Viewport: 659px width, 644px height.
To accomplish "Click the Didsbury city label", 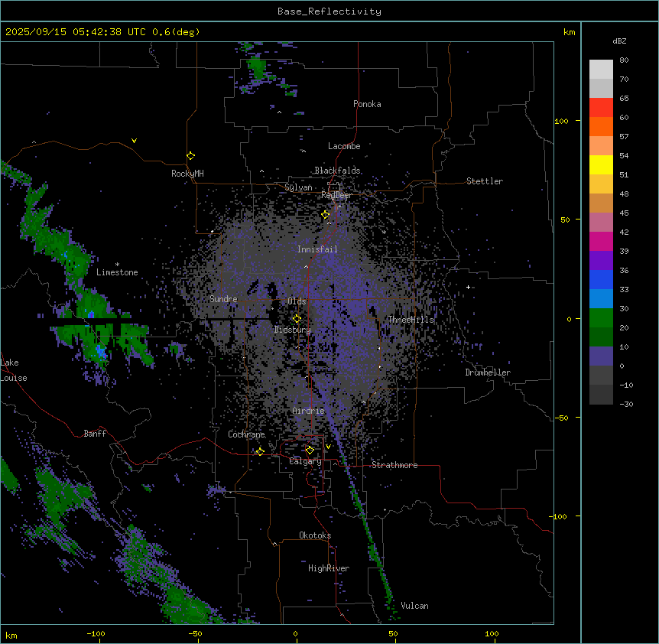I will click(x=293, y=330).
